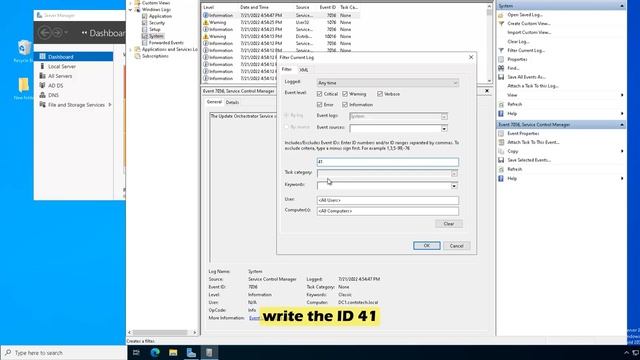
Task: Select System log in tree
Action: click(x=156, y=36)
